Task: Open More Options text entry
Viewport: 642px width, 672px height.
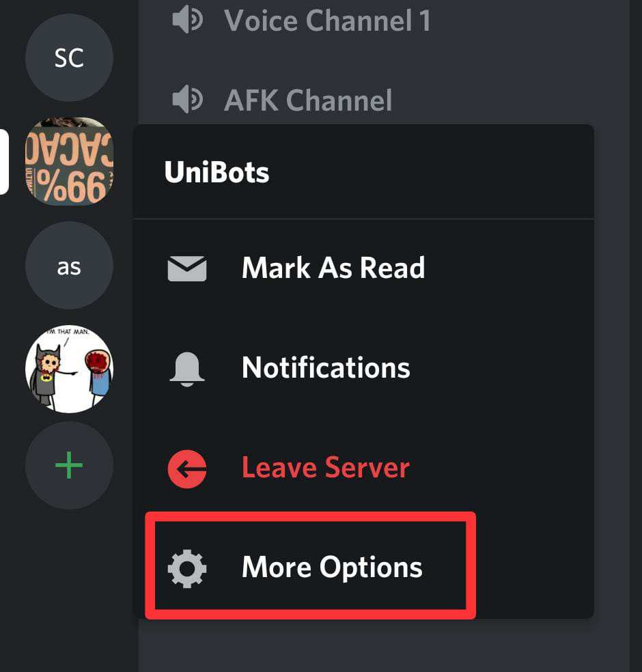Action: 332,568
